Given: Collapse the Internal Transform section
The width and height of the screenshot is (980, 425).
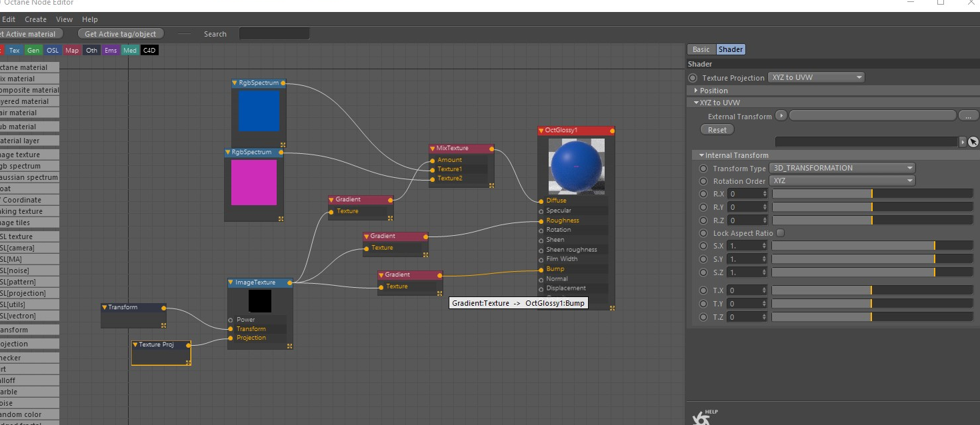Looking at the screenshot, I should (701, 155).
